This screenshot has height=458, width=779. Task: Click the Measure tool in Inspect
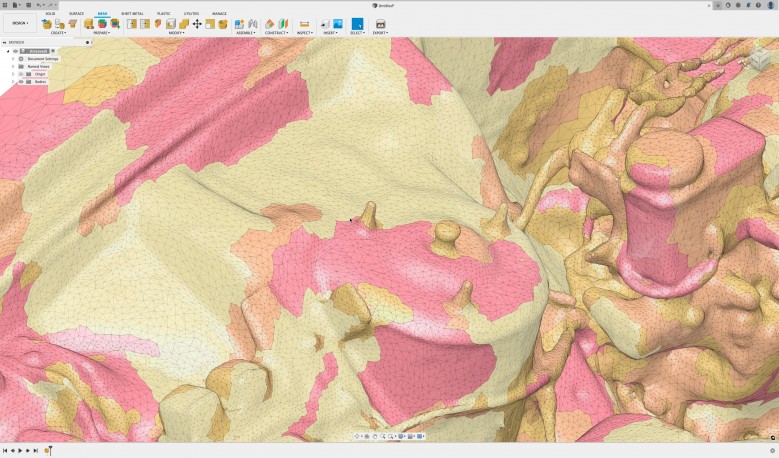click(304, 23)
